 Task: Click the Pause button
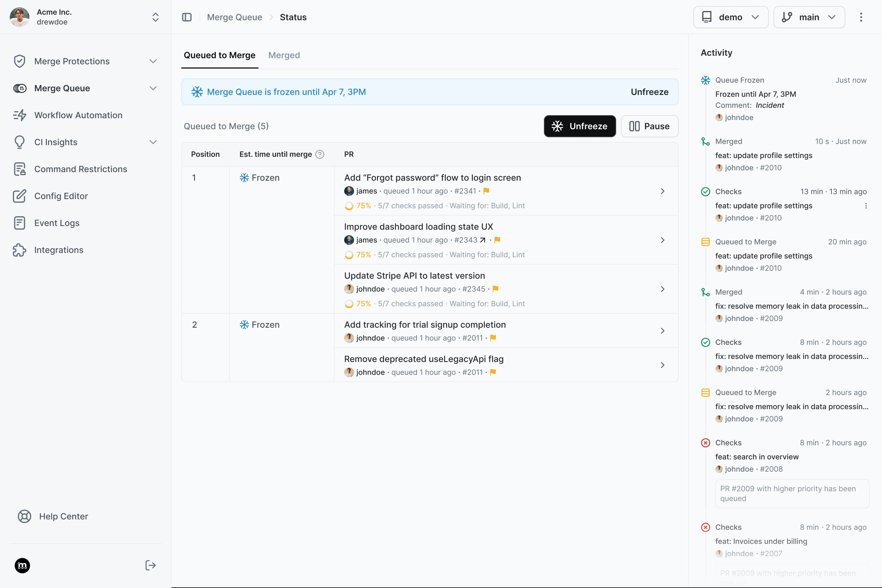650,126
